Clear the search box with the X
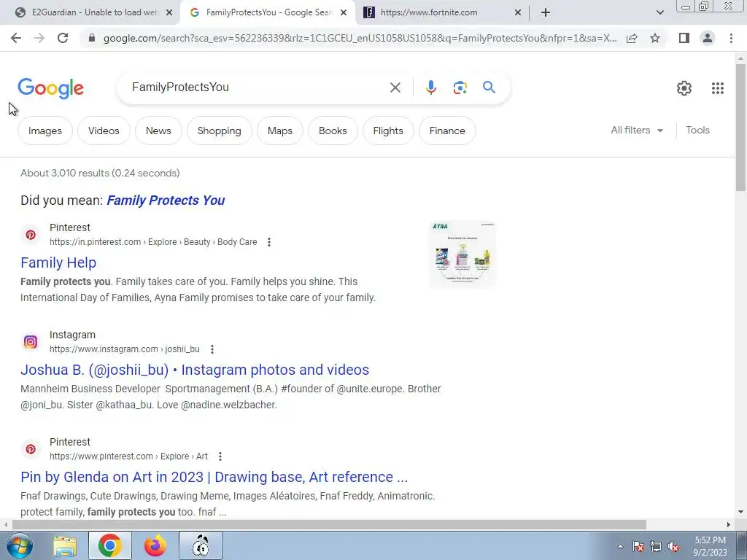This screenshot has height=560, width=747. (395, 87)
